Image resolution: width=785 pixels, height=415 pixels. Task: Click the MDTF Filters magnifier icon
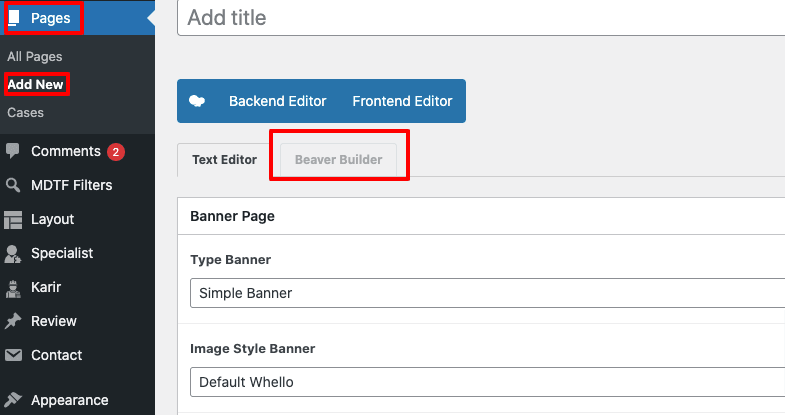tap(13, 185)
